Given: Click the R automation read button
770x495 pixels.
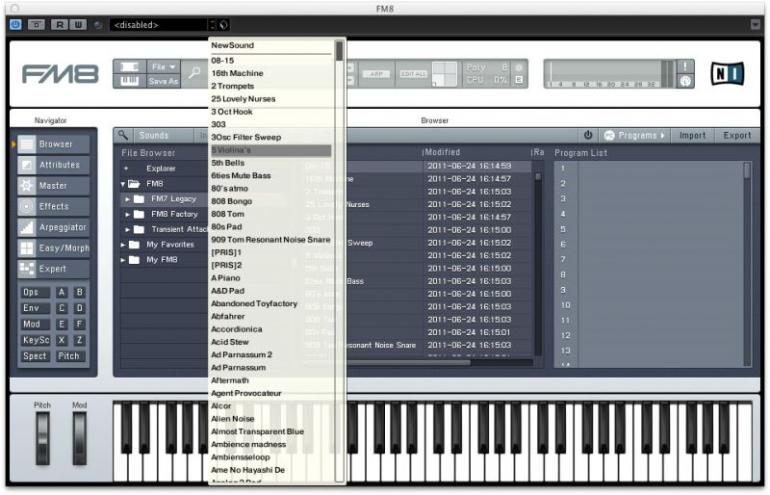Looking at the screenshot, I should (x=59, y=24).
